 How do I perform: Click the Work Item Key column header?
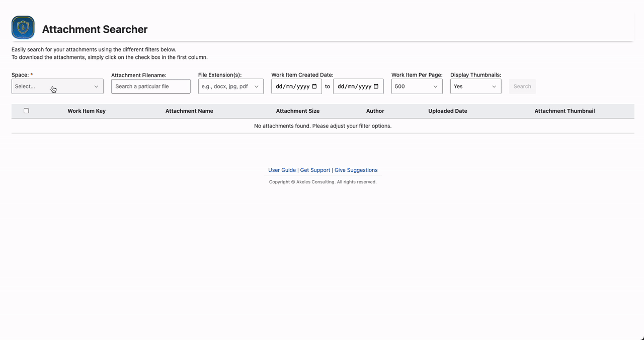[87, 111]
